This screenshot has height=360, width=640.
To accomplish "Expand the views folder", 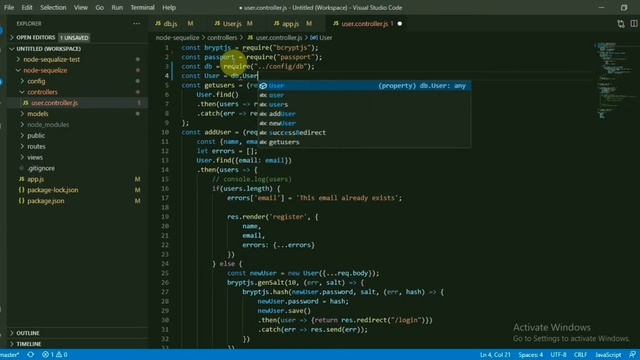I will (35, 157).
